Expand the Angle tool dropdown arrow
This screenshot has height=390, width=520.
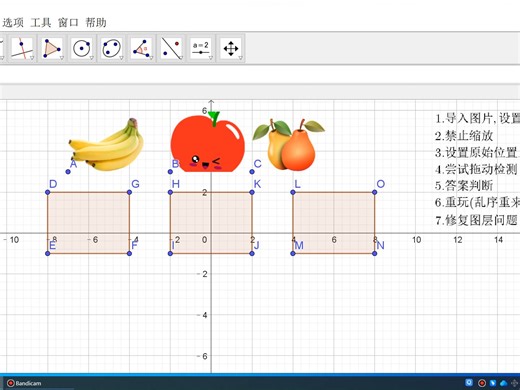click(x=151, y=58)
